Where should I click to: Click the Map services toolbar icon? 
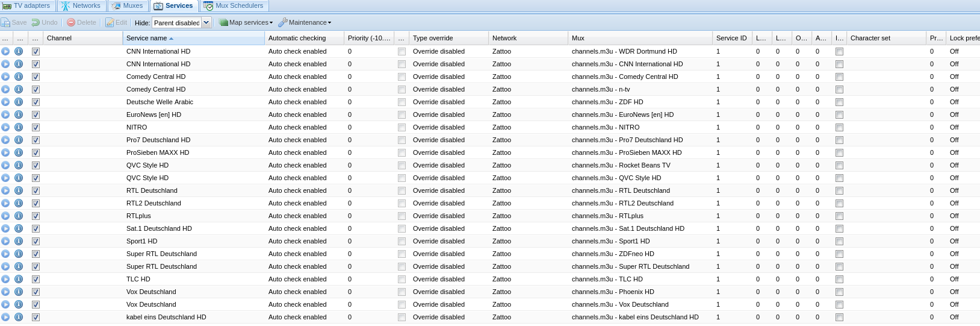[x=223, y=22]
